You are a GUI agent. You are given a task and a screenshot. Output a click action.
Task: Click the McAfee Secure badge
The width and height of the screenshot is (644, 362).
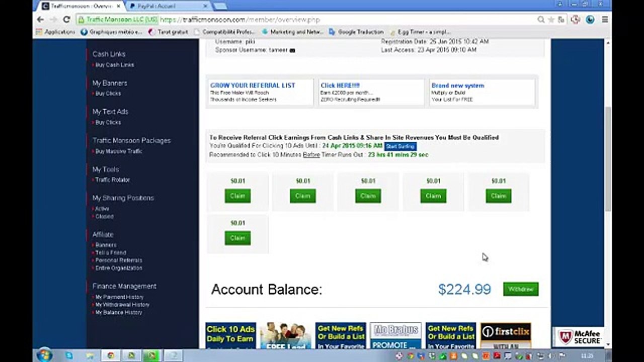tap(580, 337)
